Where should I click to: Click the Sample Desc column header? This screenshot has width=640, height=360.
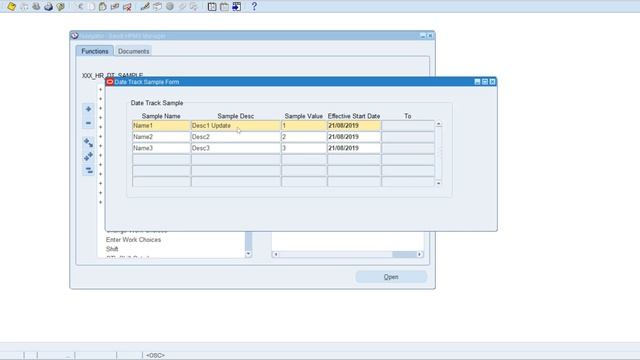point(236,116)
